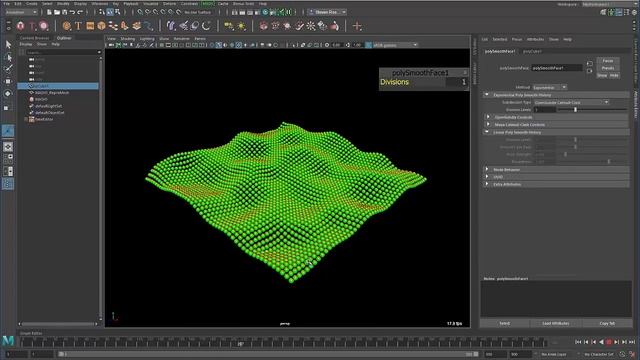
Task: Expand the OpenSubdiv Controls section
Action: (488, 117)
